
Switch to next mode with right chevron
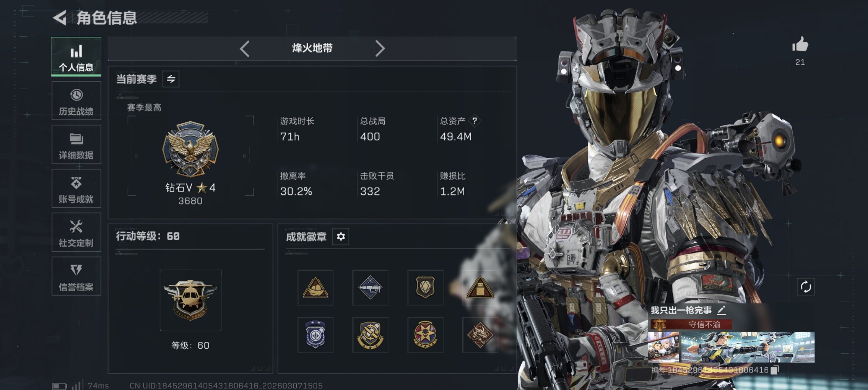(x=379, y=49)
